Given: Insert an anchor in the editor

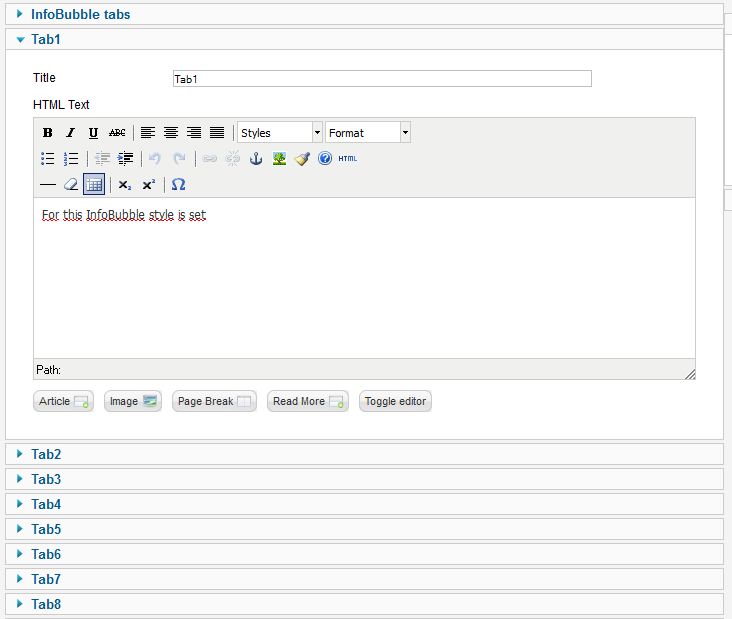Looking at the screenshot, I should coord(256,158).
